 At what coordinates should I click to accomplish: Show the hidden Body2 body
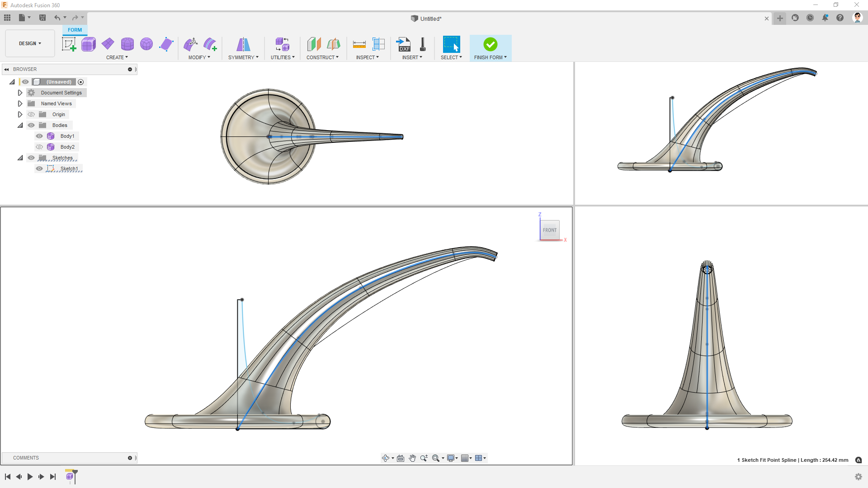(x=39, y=146)
